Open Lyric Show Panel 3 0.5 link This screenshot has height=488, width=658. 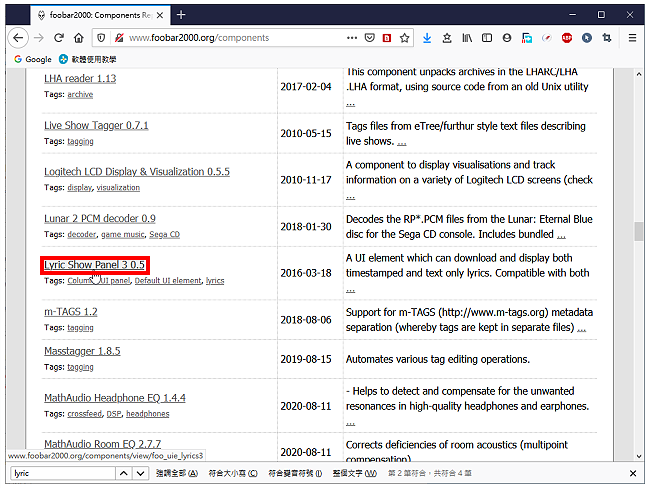94,265
